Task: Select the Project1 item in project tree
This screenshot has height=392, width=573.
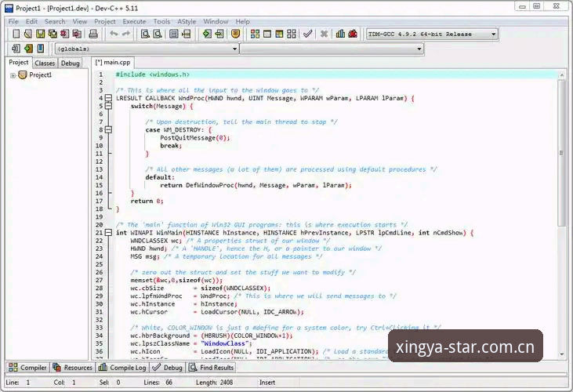Action: pos(40,75)
